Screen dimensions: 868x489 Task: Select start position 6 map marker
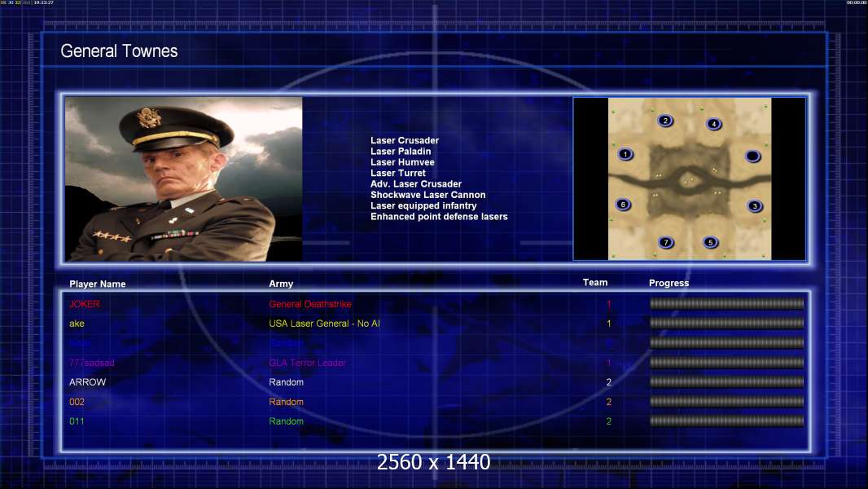[624, 205]
